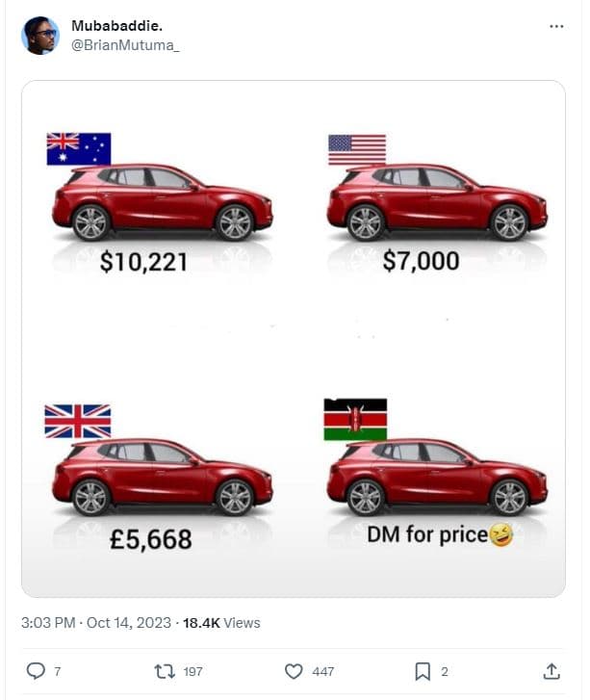Open the share icon below the tweet

click(552, 671)
